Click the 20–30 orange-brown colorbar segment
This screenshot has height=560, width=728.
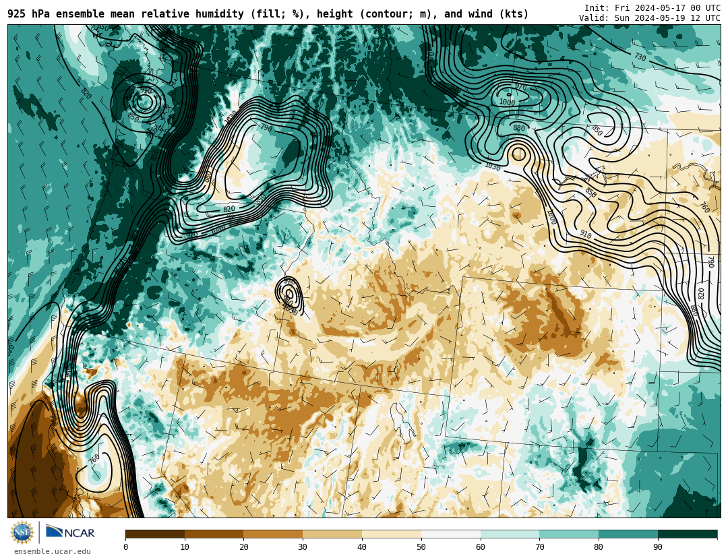273,534
